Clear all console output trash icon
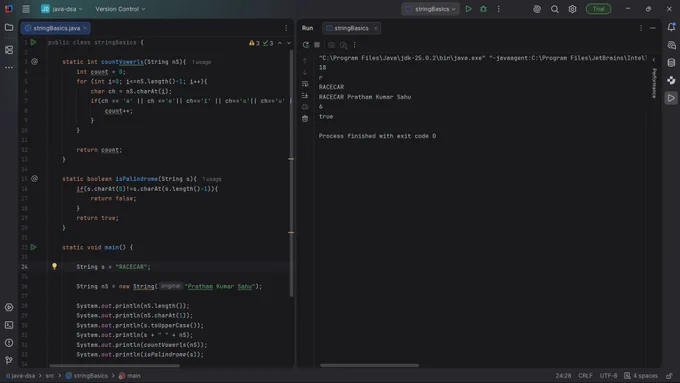680x383 pixels. pyautogui.click(x=305, y=118)
